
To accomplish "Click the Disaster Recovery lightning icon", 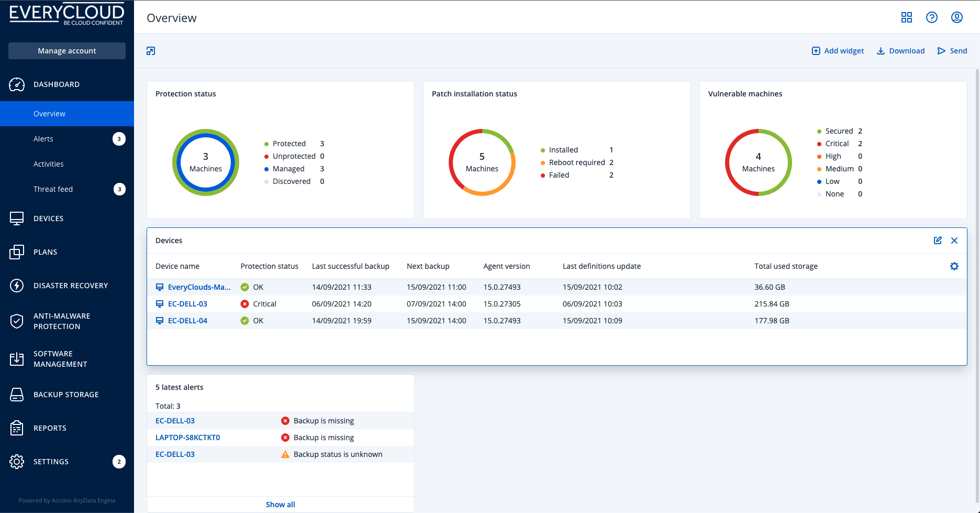I will [17, 286].
